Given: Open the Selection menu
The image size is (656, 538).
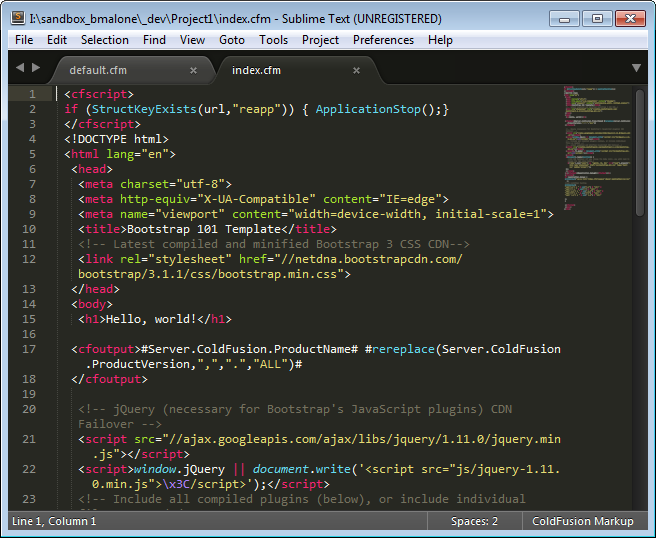Looking at the screenshot, I should 105,40.
